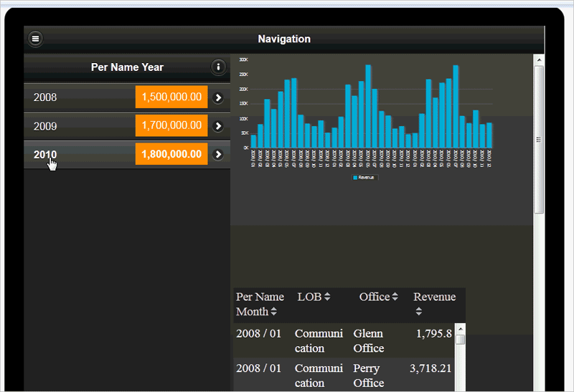Expand the 2009 row arrow
The width and height of the screenshot is (574, 392).
(x=218, y=126)
